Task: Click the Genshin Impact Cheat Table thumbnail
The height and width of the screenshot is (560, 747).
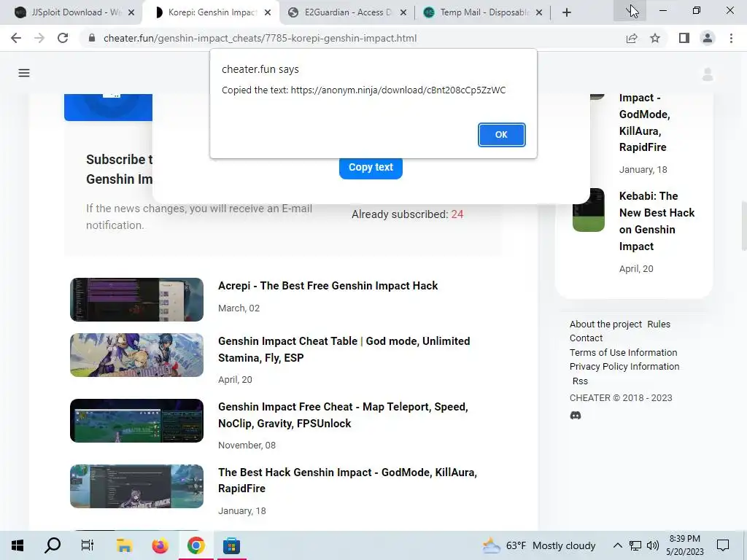Action: [x=136, y=355]
